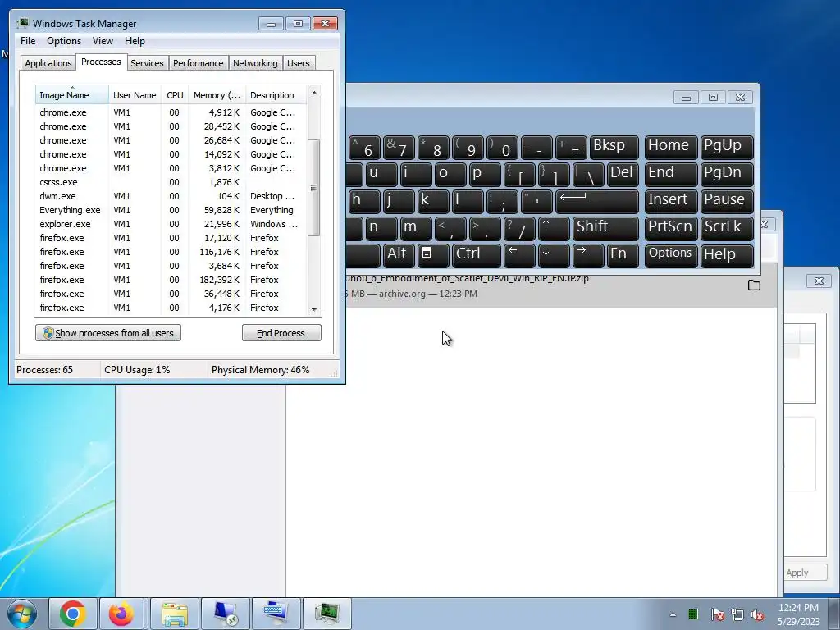Click the Home key on on-screen keyboard

[x=671, y=148]
